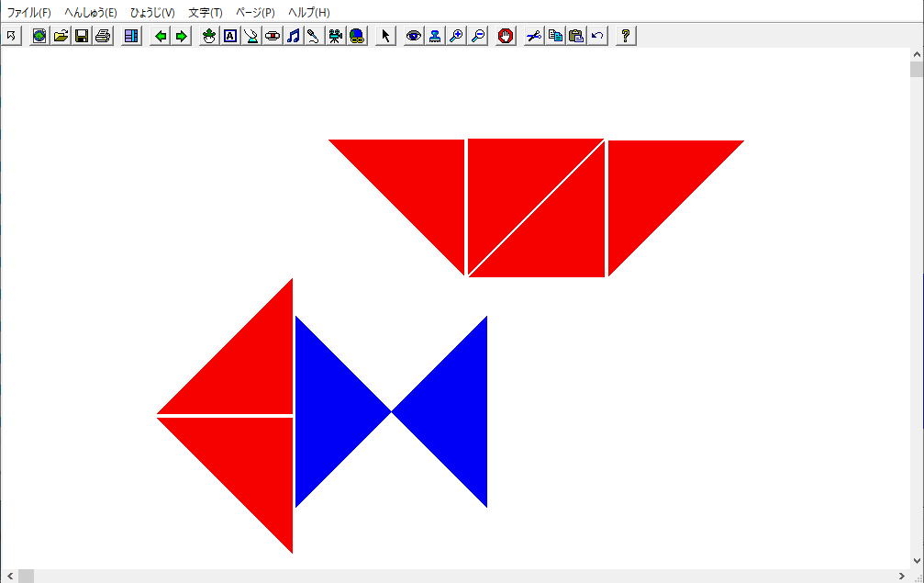Open the ひょうじ(V) menu
The width and height of the screenshot is (924, 583).
[x=152, y=13]
